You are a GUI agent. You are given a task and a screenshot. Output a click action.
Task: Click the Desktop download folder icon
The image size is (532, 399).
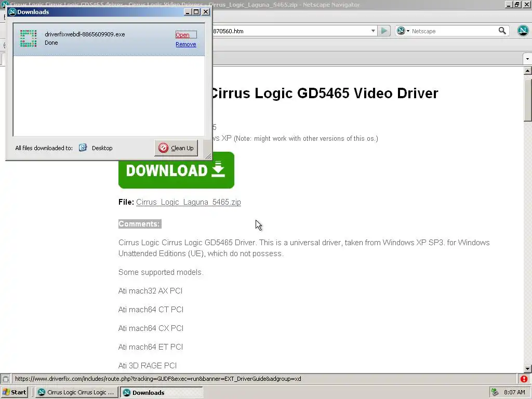click(83, 148)
